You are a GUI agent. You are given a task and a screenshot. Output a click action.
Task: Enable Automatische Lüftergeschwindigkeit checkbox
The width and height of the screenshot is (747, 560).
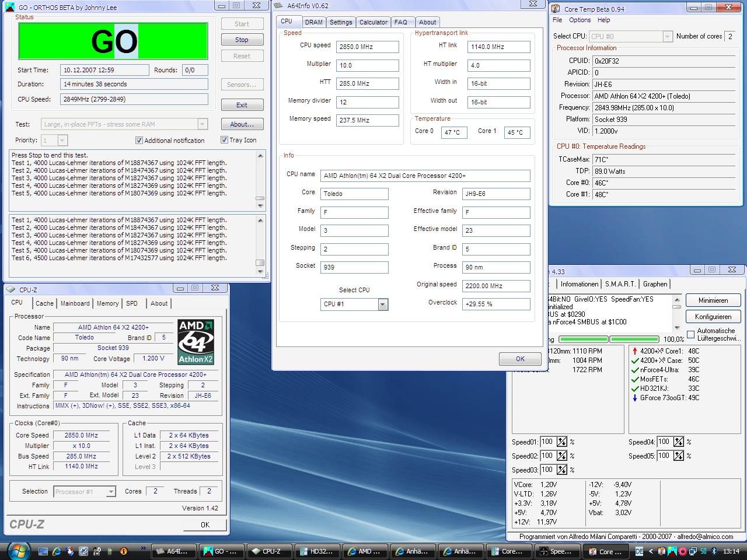(x=691, y=334)
